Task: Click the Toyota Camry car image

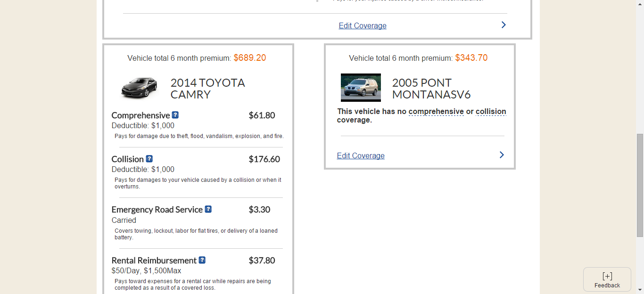Action: pos(139,88)
